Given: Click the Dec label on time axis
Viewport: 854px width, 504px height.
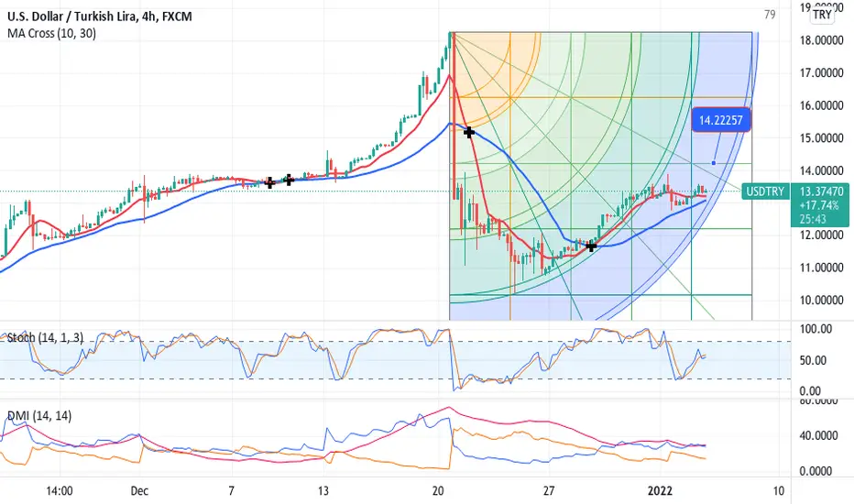Looking at the screenshot, I should [x=139, y=491].
